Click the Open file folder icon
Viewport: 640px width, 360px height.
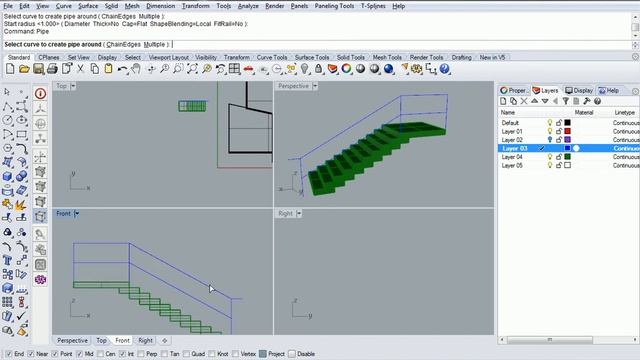pos(24,69)
